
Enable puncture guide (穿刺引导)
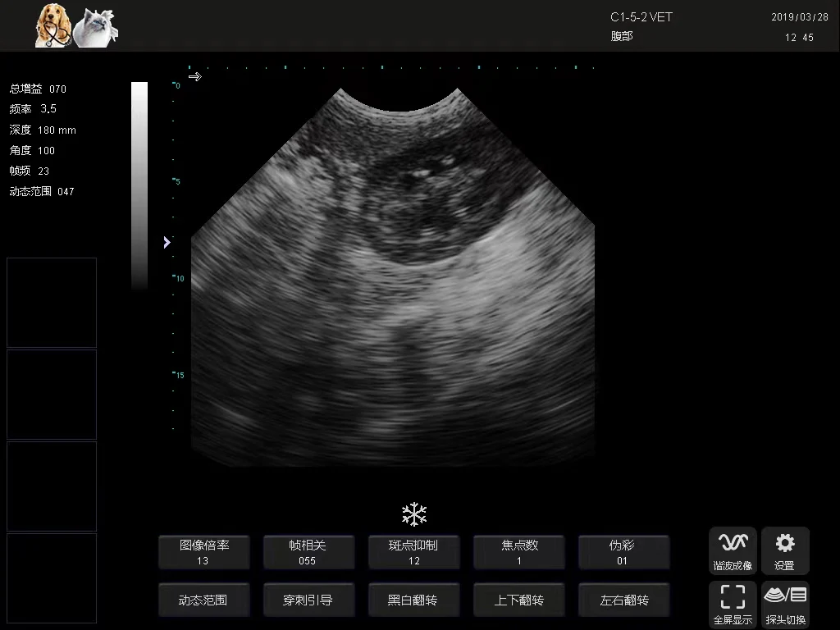tap(308, 600)
